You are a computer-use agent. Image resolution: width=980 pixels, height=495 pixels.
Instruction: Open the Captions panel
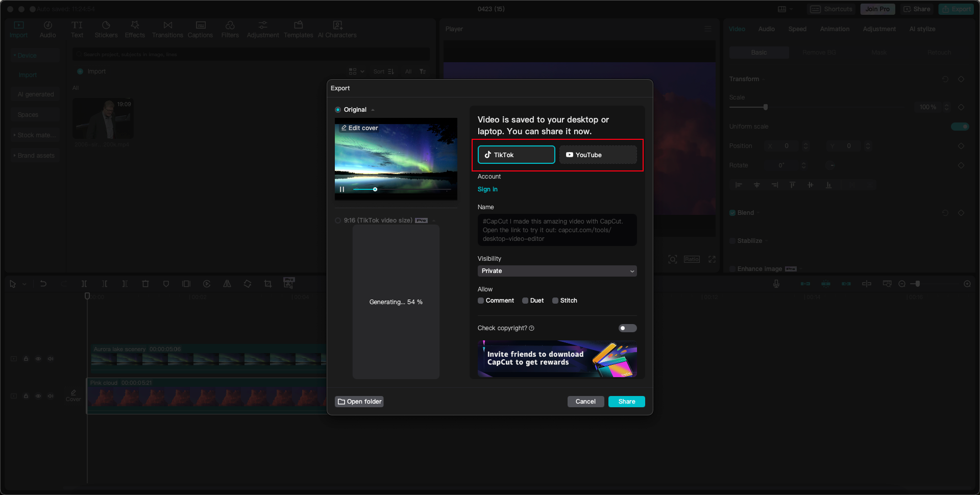tap(200, 29)
